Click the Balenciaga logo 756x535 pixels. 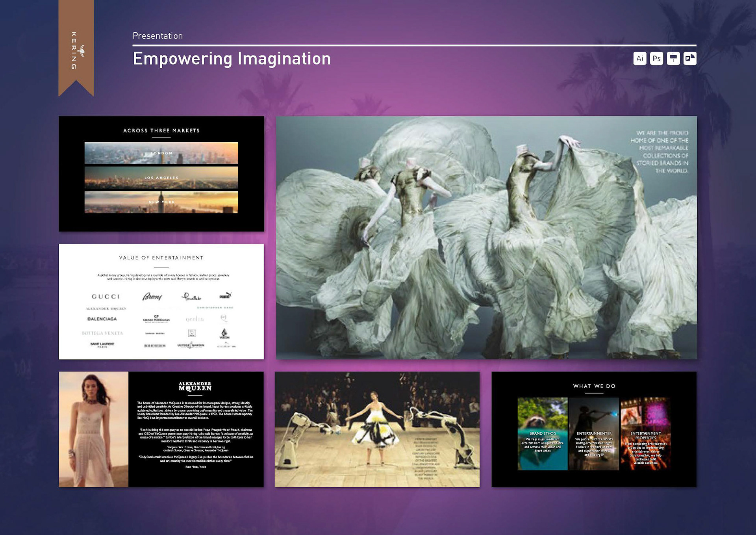102,319
